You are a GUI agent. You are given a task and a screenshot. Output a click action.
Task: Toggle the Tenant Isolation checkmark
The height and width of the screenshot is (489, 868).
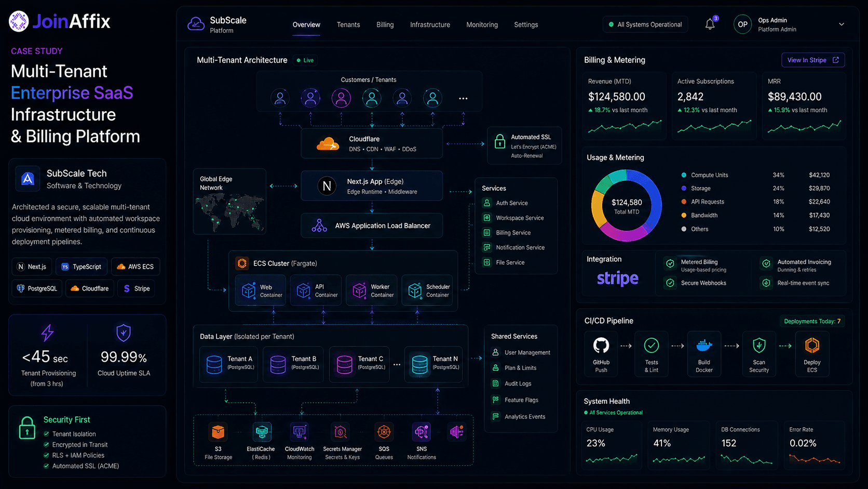pyautogui.click(x=46, y=434)
